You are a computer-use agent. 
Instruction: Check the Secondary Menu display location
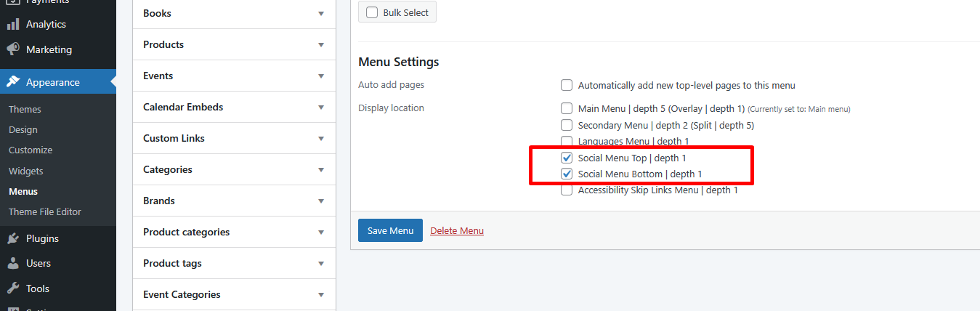(x=567, y=125)
